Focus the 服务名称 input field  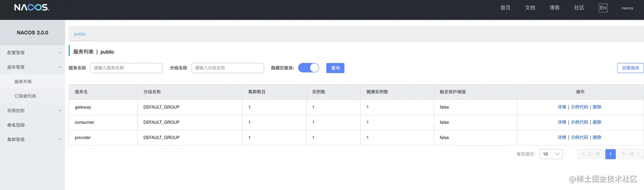(x=126, y=68)
